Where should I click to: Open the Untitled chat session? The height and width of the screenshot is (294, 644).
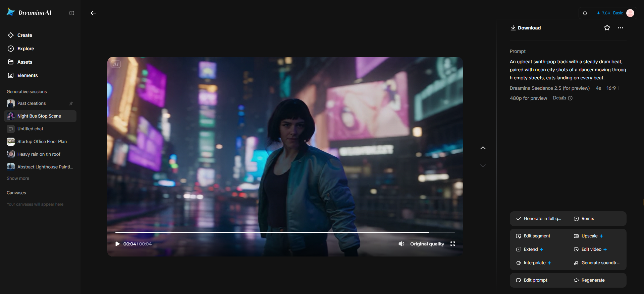point(40,129)
